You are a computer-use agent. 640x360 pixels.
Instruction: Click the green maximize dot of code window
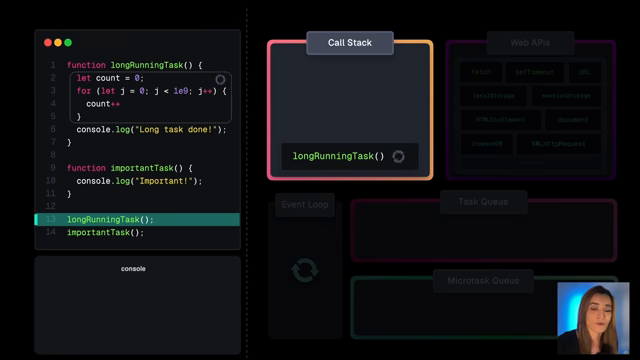point(68,42)
